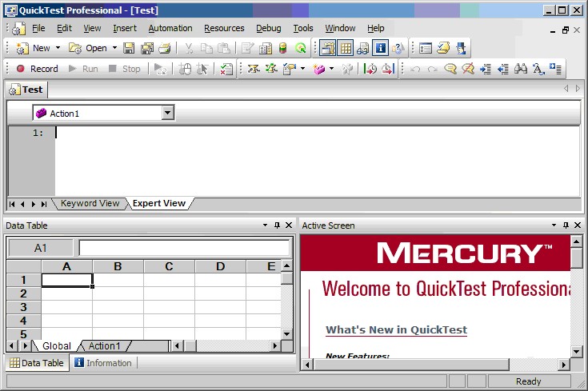Click the Data Table formula input field
This screenshot has width=588, height=391.
(x=184, y=248)
